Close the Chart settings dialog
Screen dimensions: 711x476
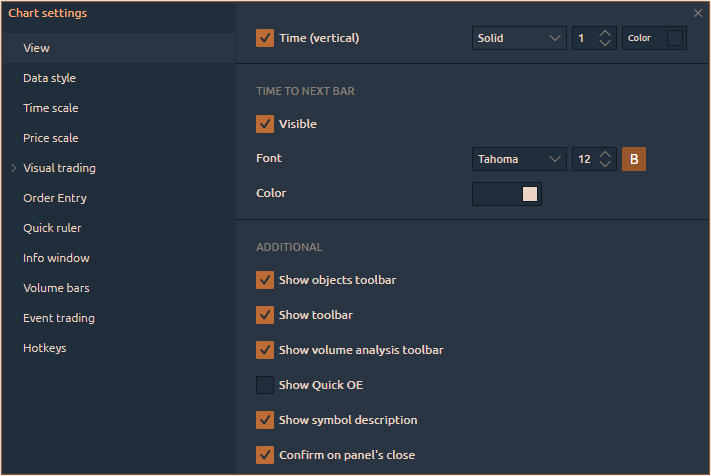click(698, 13)
